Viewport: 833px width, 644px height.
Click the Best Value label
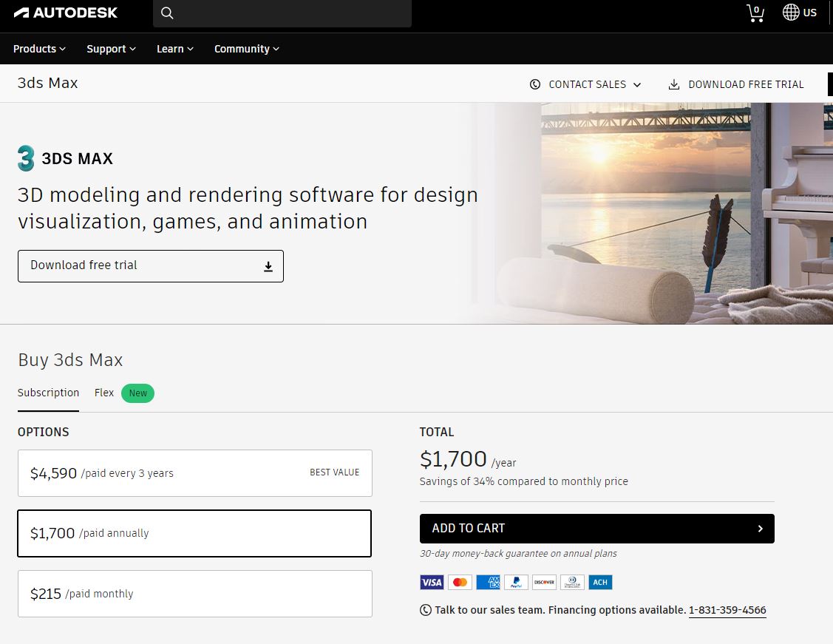click(x=335, y=472)
